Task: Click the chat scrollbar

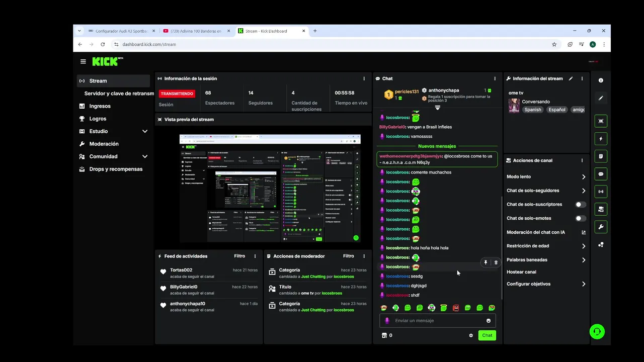Action: coord(501,246)
